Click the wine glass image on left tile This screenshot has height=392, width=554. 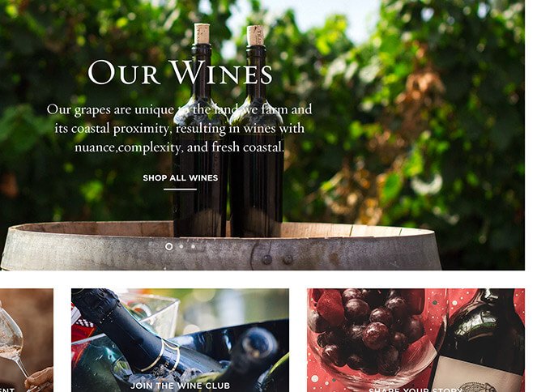[x=27, y=340]
